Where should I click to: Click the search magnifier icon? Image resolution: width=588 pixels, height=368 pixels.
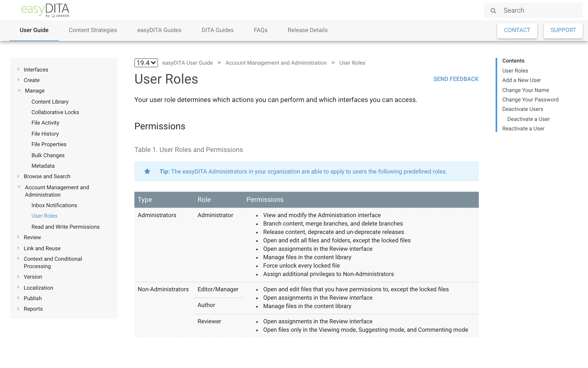(493, 11)
